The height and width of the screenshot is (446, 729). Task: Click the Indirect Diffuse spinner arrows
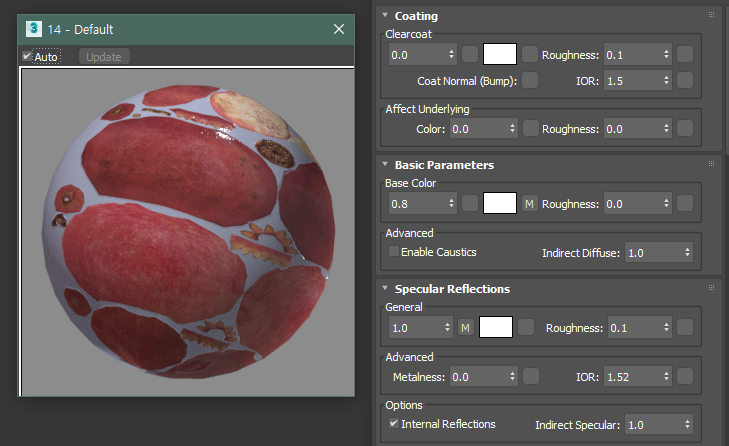[686, 253]
